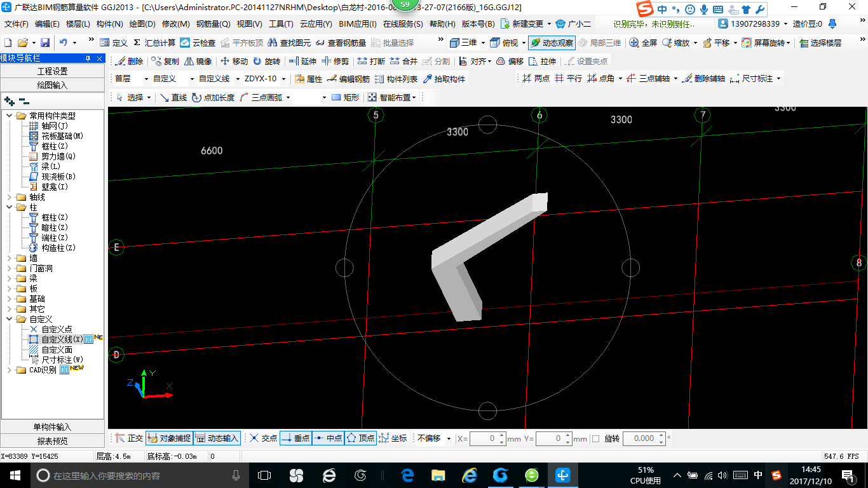Open 查找图元 find element tool
868x488 pixels.
coord(289,43)
